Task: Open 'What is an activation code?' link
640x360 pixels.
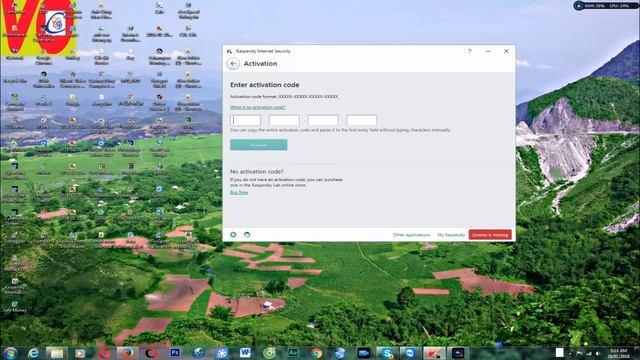Action: [258, 107]
